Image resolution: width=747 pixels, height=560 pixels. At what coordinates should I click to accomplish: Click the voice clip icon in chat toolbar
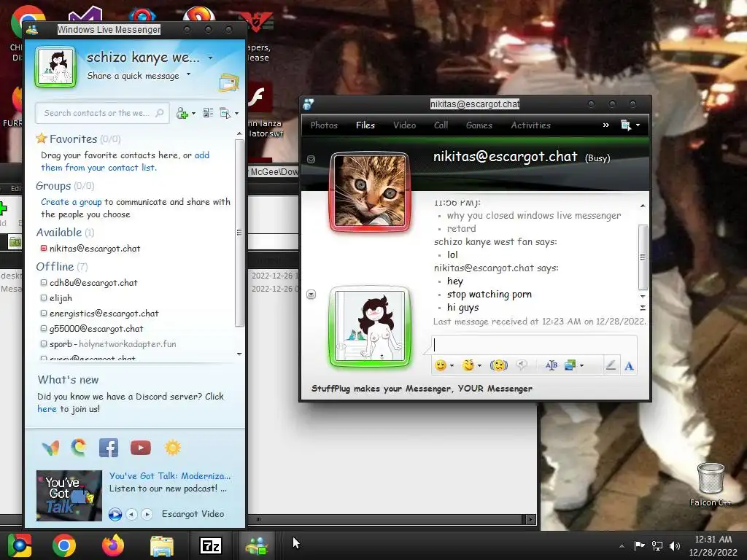coord(522,365)
